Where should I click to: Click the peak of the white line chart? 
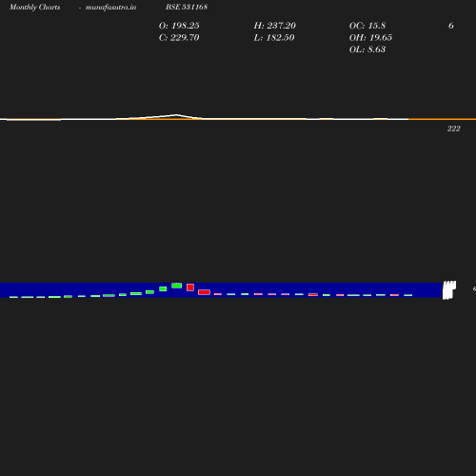(176, 115)
